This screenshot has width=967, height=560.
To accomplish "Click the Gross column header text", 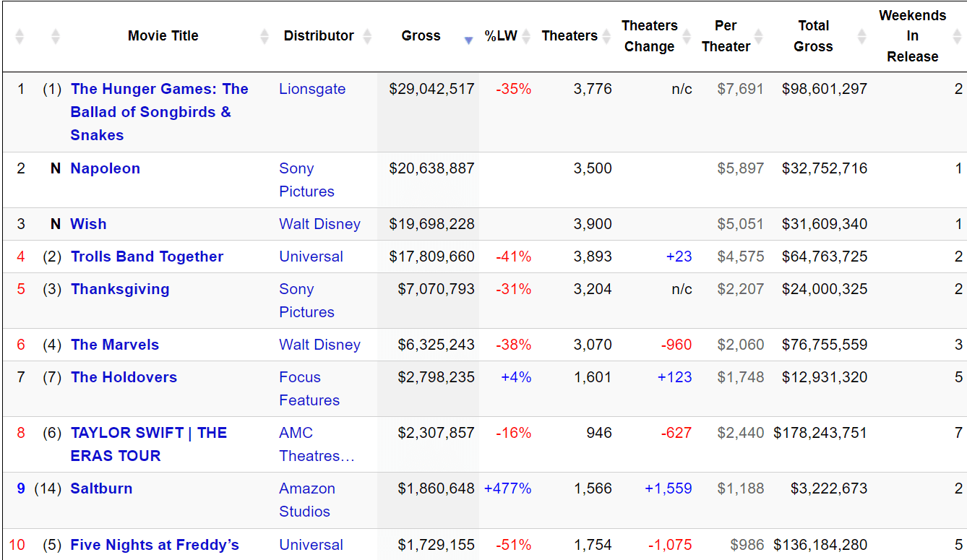I will (421, 35).
